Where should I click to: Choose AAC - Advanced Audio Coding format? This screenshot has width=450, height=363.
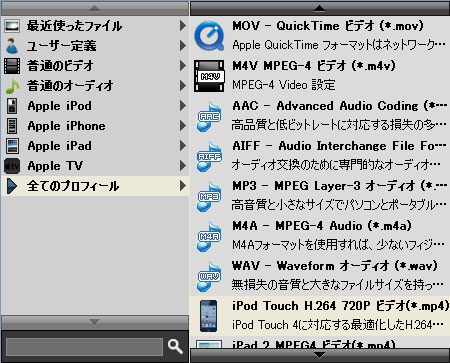[x=320, y=116]
